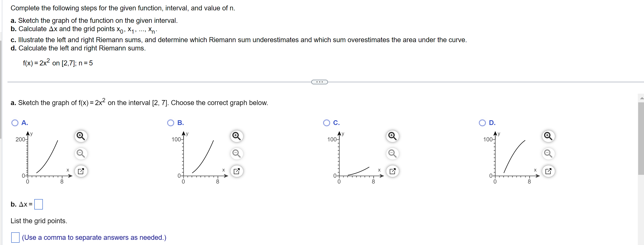Image resolution: width=644 pixels, height=245 pixels.
Task: Select answer choice C
Action: pyautogui.click(x=326, y=123)
